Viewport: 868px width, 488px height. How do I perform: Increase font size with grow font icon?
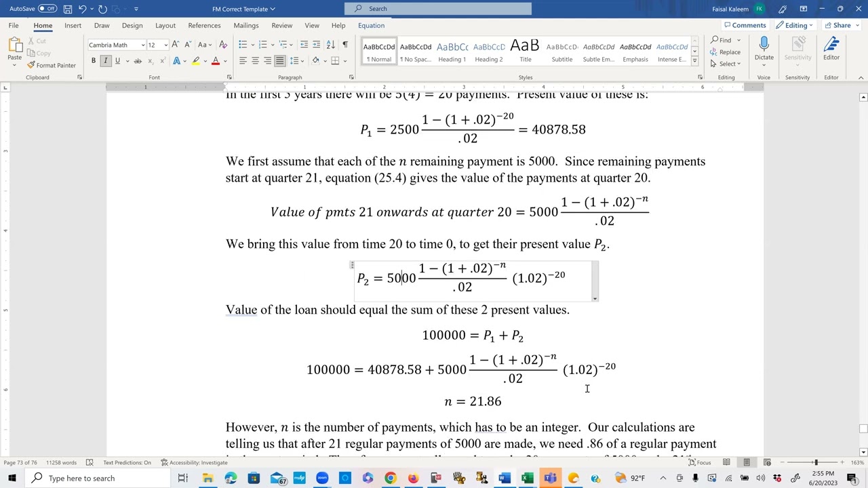click(176, 45)
